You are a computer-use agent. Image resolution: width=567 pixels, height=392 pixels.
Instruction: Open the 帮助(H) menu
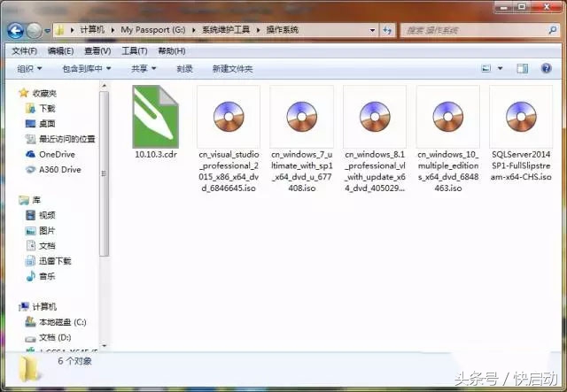click(x=171, y=51)
